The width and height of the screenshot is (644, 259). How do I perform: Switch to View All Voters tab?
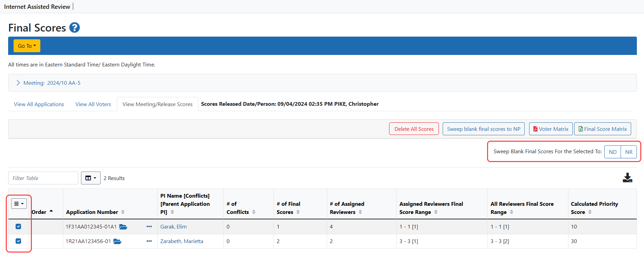point(93,104)
